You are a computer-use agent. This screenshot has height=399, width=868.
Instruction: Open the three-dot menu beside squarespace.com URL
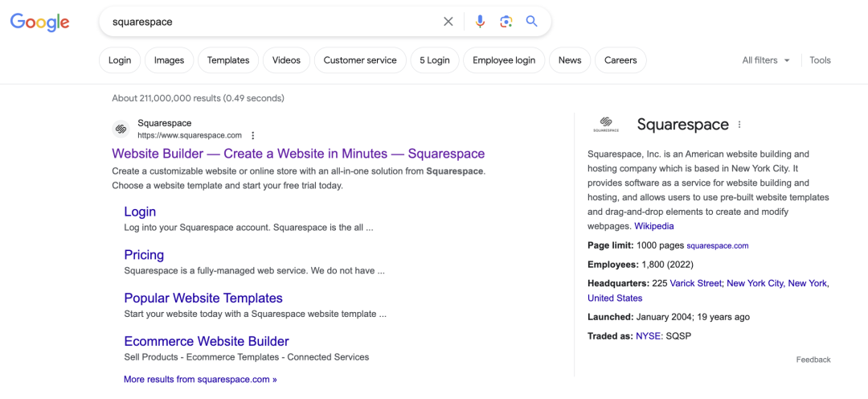pos(253,136)
